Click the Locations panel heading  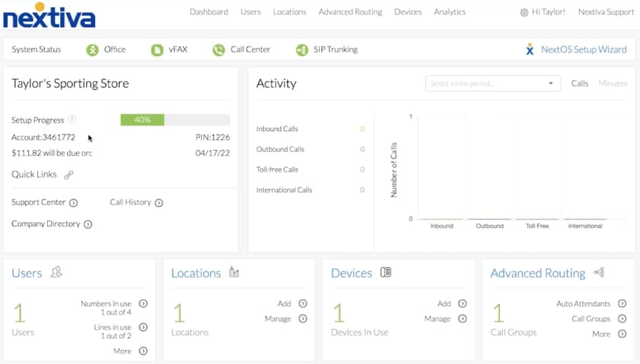coord(196,273)
